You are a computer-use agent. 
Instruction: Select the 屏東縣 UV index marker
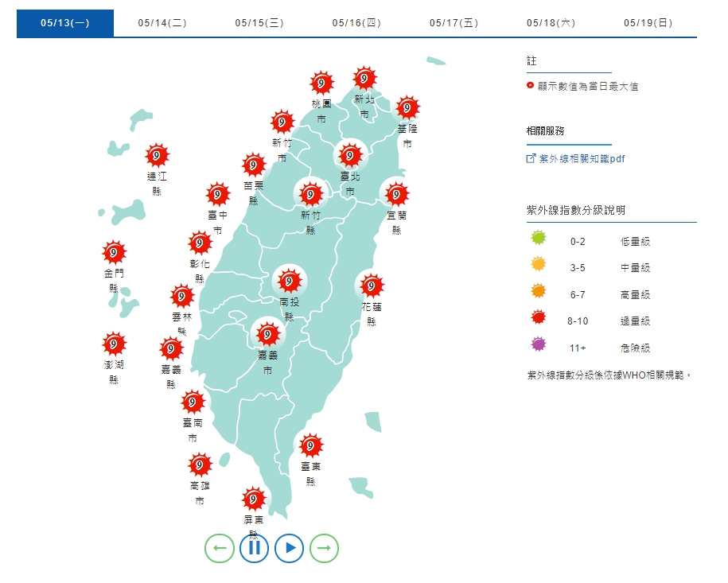tap(254, 499)
